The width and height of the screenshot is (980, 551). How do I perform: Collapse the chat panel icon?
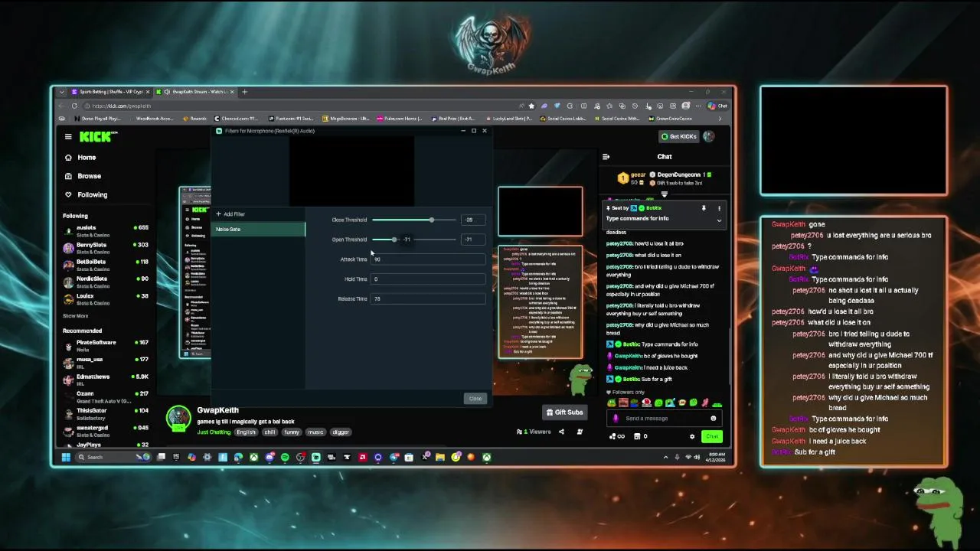[x=606, y=157]
